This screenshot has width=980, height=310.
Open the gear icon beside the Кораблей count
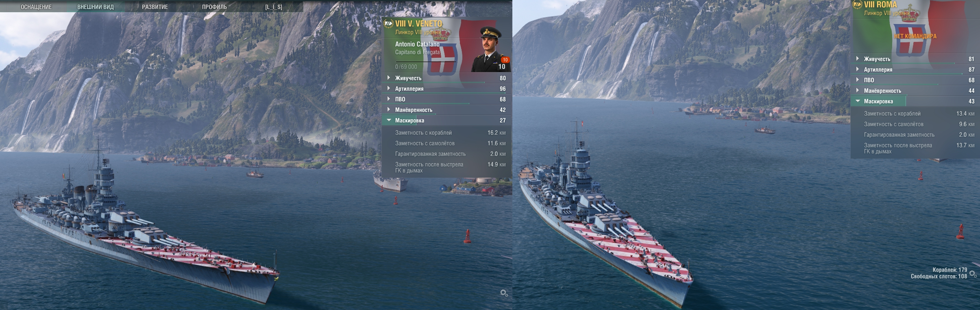tap(973, 274)
